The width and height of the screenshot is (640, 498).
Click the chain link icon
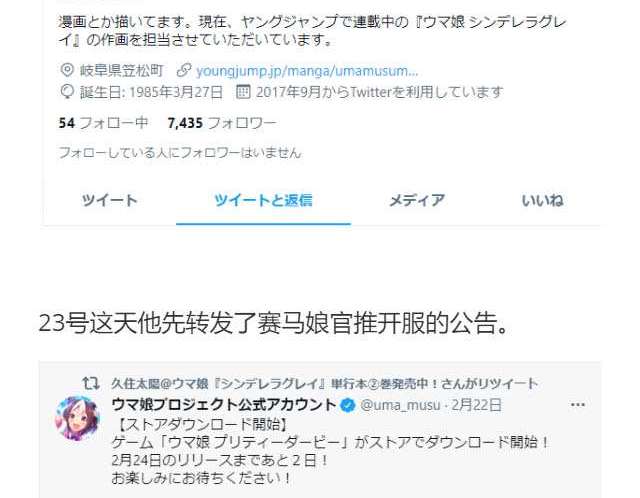click(x=184, y=70)
